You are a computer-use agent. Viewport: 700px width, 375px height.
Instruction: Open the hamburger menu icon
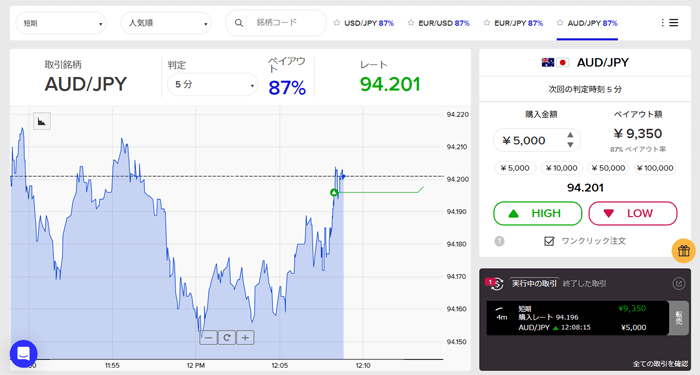(674, 23)
